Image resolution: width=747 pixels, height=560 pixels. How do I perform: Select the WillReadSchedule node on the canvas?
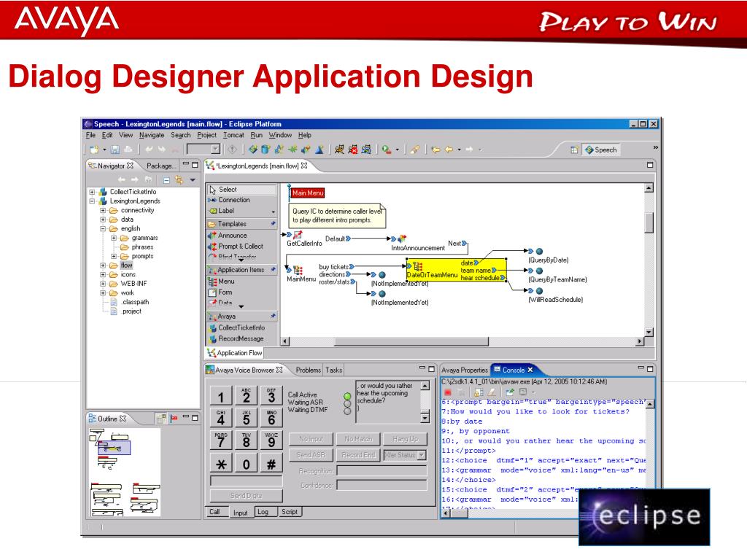[x=555, y=295]
